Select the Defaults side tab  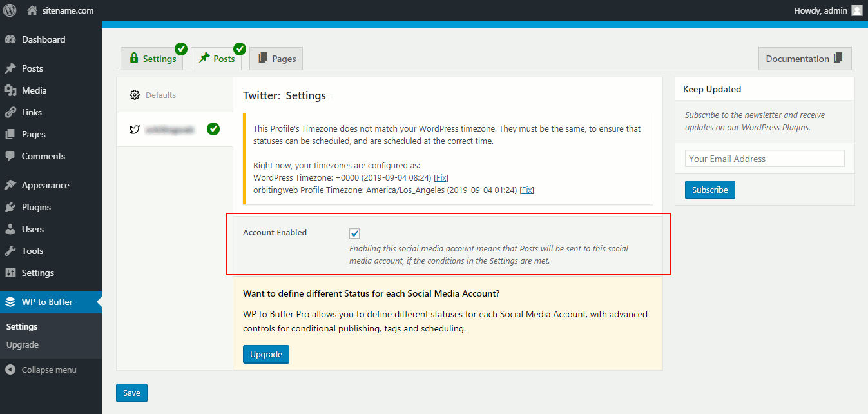[x=175, y=95]
